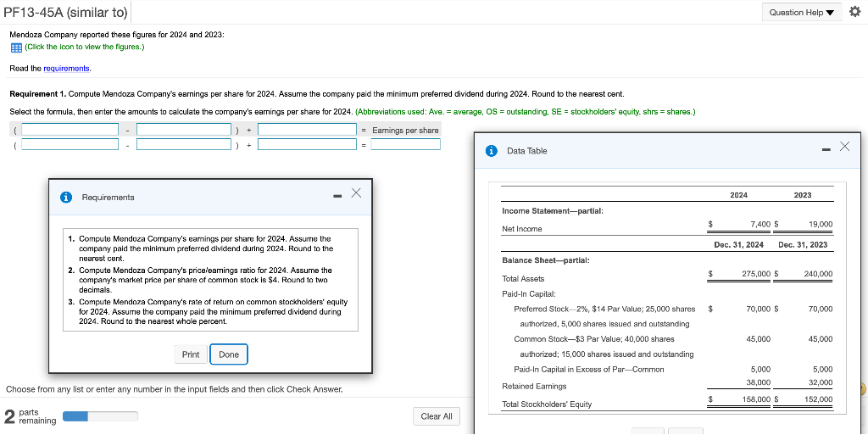Click Total Assets 275,000 value
Image resolution: width=868 pixels, height=435 pixels.
click(x=756, y=274)
